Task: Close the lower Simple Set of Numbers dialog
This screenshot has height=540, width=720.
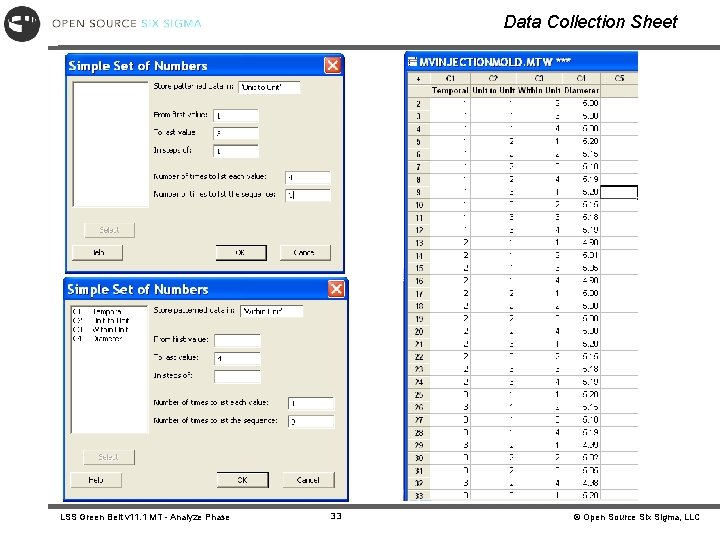Action: click(336, 289)
